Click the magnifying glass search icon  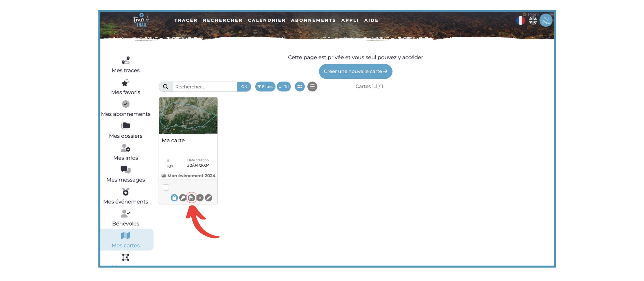click(166, 87)
